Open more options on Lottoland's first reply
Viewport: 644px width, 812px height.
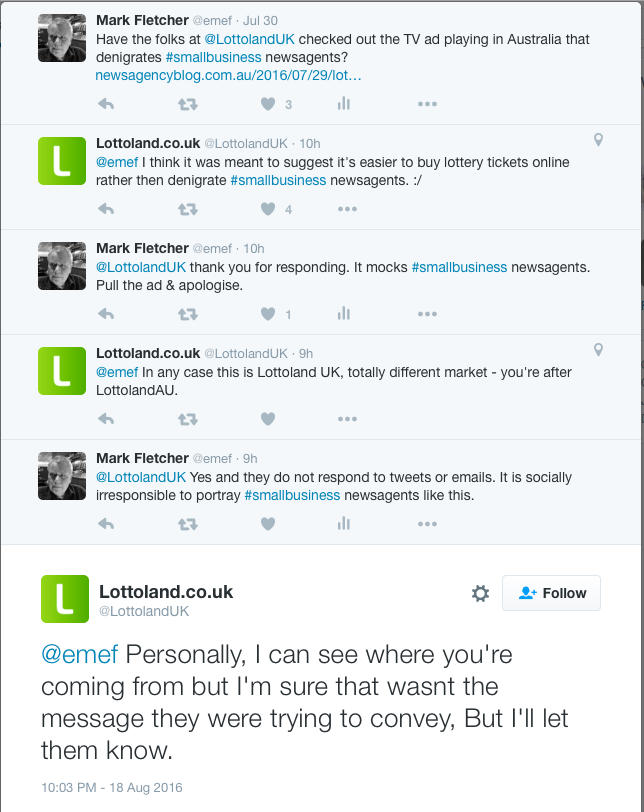(347, 209)
